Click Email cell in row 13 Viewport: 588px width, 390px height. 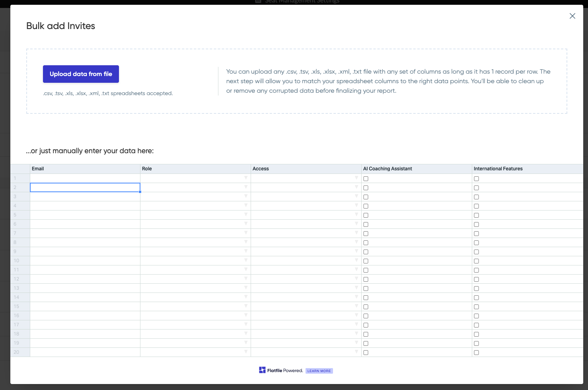(x=85, y=288)
